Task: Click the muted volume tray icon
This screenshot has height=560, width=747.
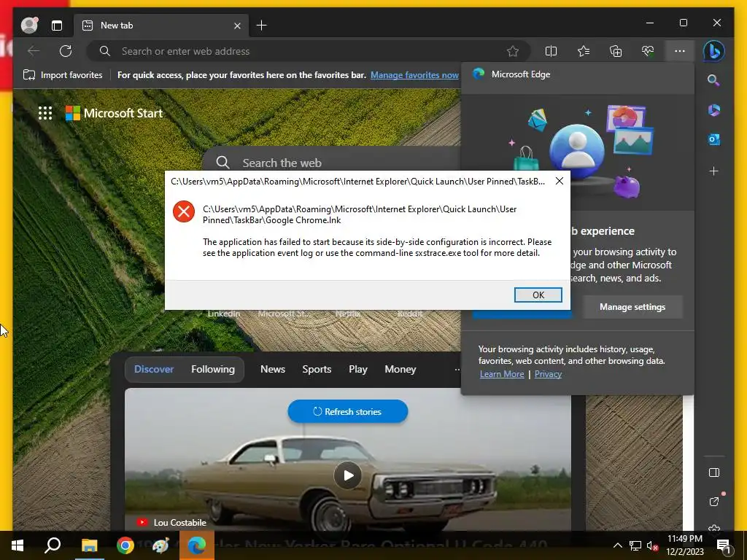Action: 651,545
